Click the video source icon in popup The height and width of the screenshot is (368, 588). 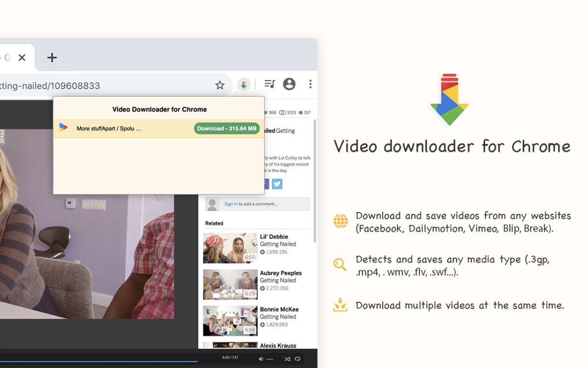click(63, 128)
